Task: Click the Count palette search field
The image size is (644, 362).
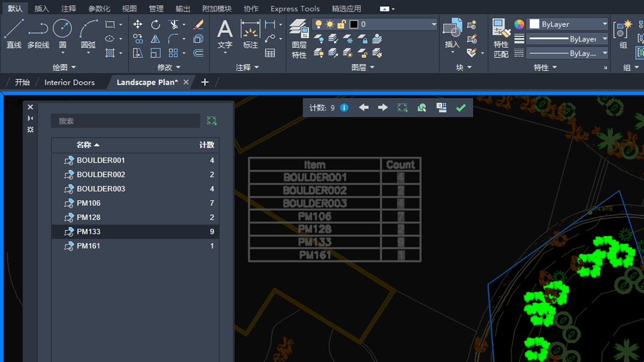Action: (124, 120)
